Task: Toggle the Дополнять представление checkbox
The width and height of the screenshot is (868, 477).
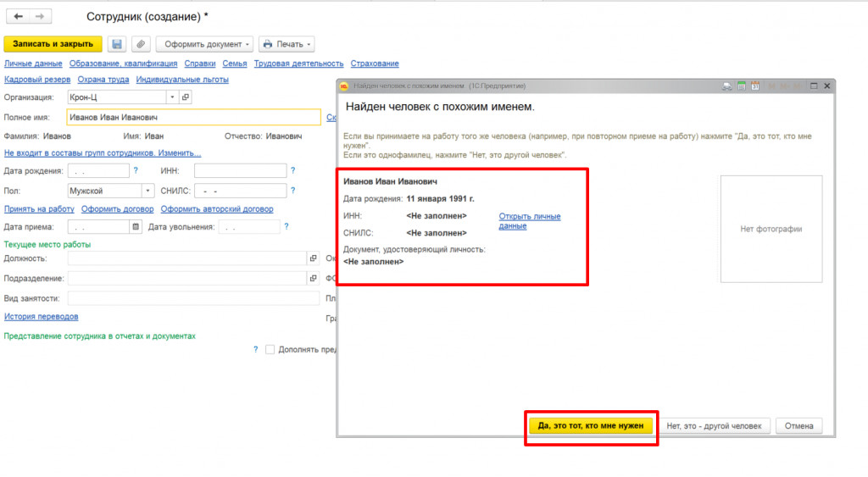Action: [x=270, y=349]
